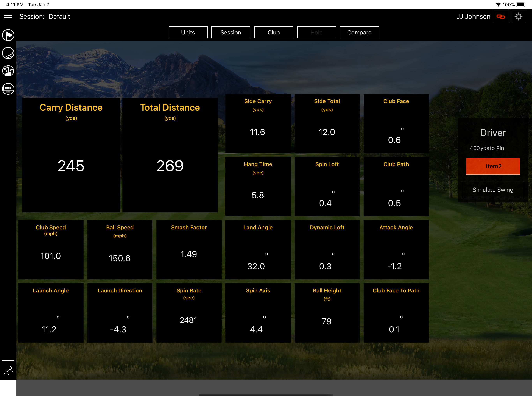Select the Carry Distance tile
532x399 pixels.
pos(71,155)
